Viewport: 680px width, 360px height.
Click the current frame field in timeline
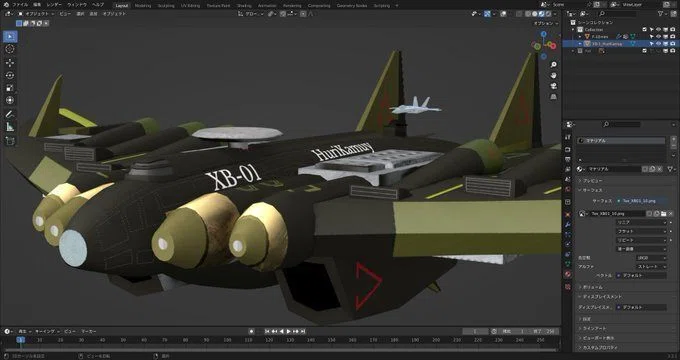coord(475,331)
